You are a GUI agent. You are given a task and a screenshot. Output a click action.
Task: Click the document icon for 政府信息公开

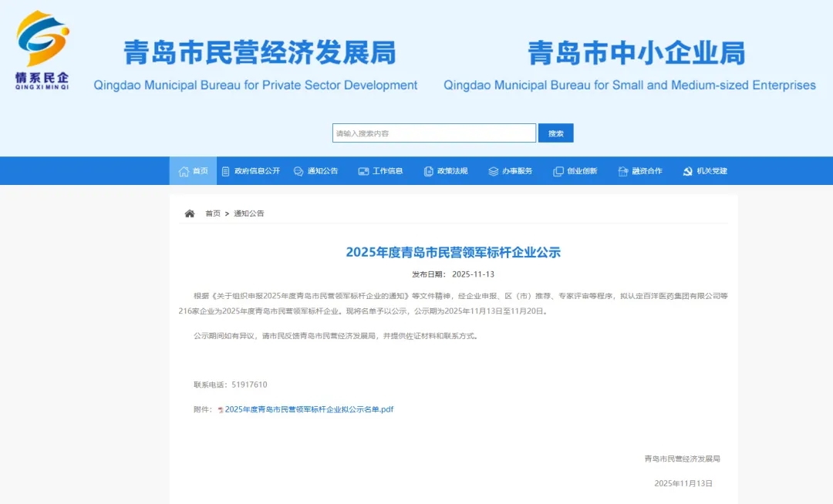pos(224,170)
